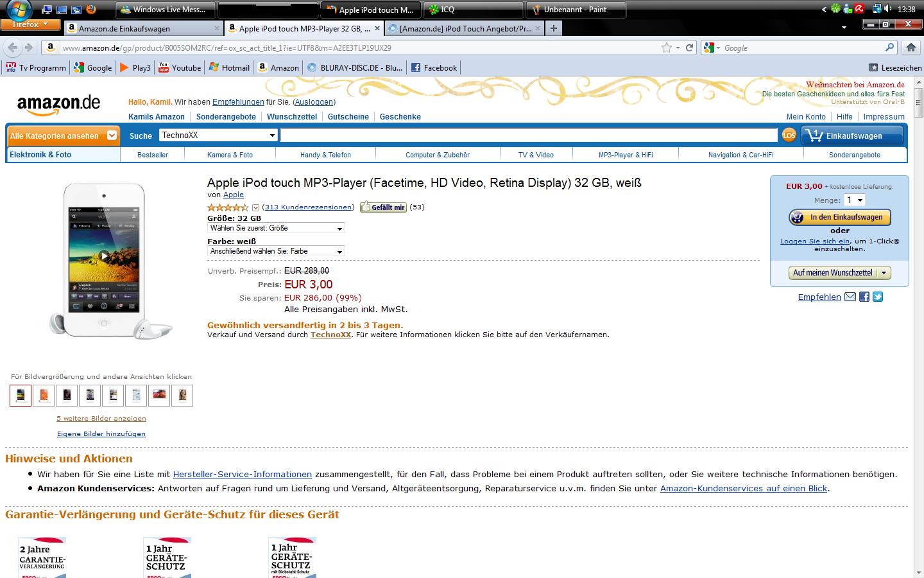Click the Amazon search text field

[x=529, y=135]
